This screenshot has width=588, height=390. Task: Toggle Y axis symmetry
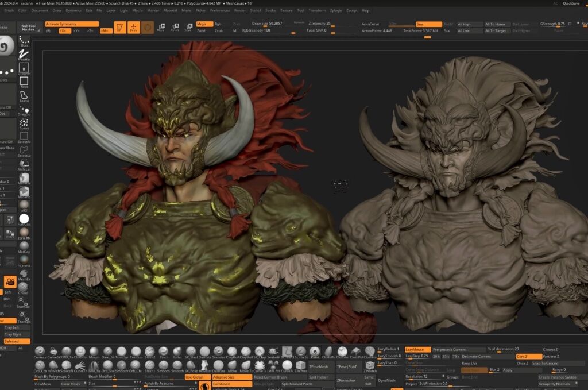(76, 31)
